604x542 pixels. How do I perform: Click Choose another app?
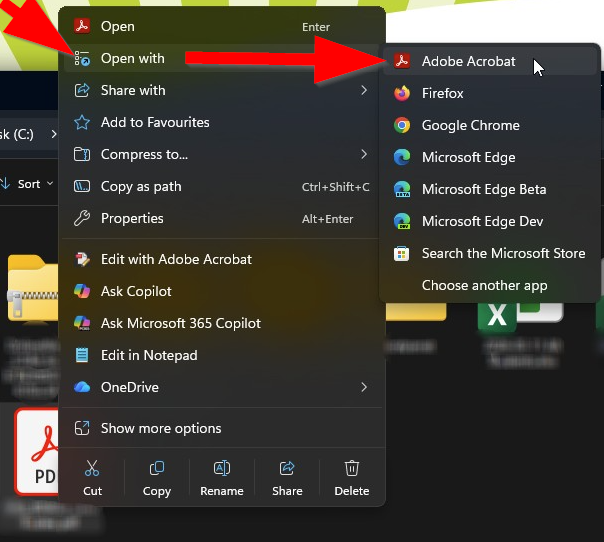pyautogui.click(x=484, y=285)
